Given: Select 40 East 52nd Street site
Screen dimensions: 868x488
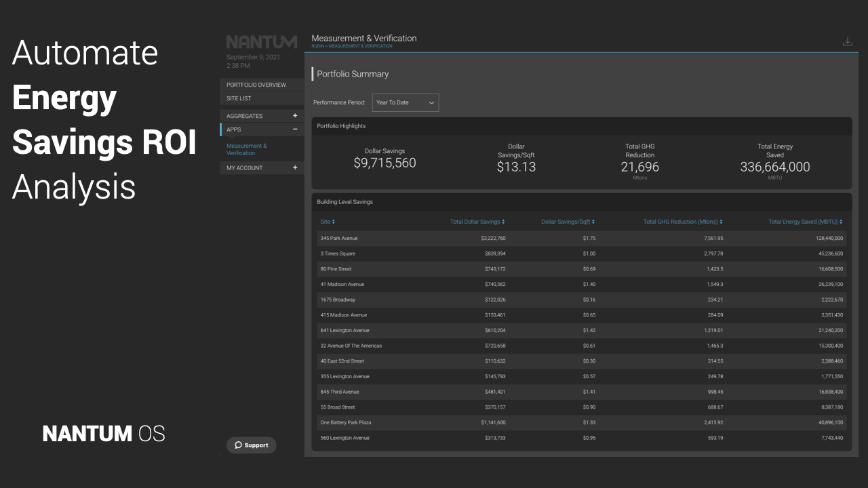Looking at the screenshot, I should (342, 361).
